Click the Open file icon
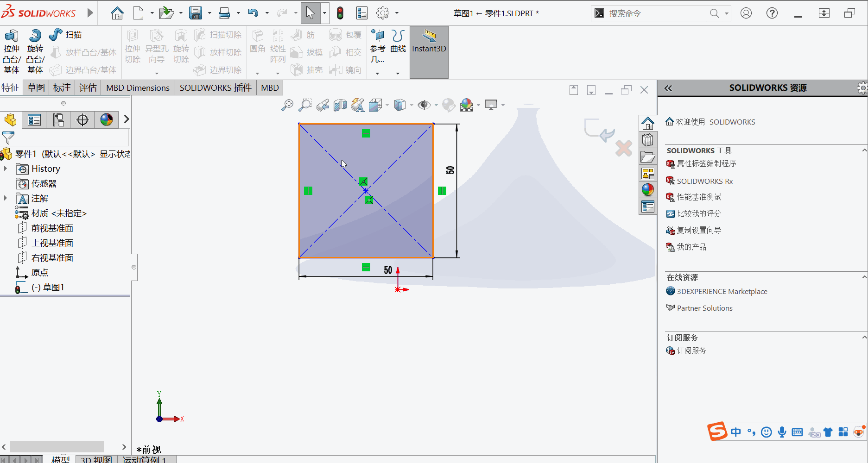This screenshot has width=868, height=463. coord(166,13)
